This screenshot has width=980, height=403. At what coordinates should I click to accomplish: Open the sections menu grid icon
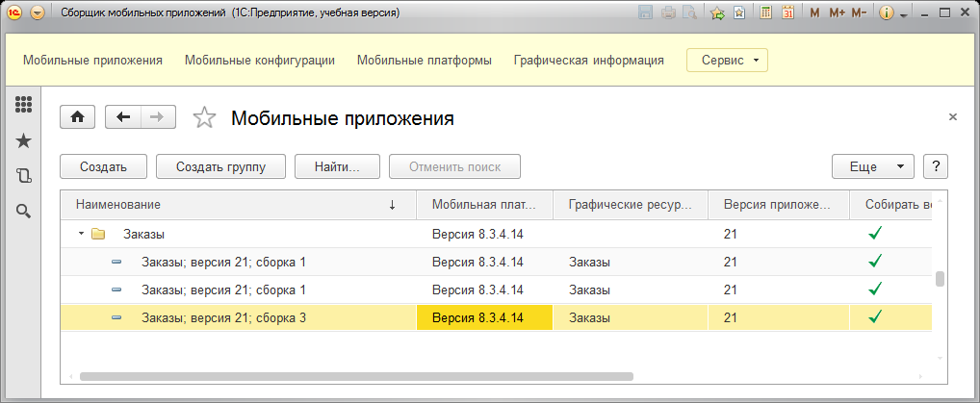[x=24, y=106]
